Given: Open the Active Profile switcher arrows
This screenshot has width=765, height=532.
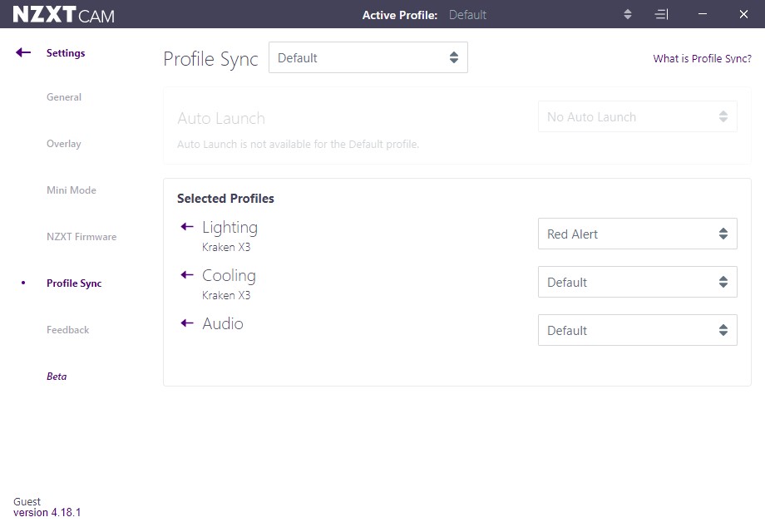Looking at the screenshot, I should click(x=628, y=15).
